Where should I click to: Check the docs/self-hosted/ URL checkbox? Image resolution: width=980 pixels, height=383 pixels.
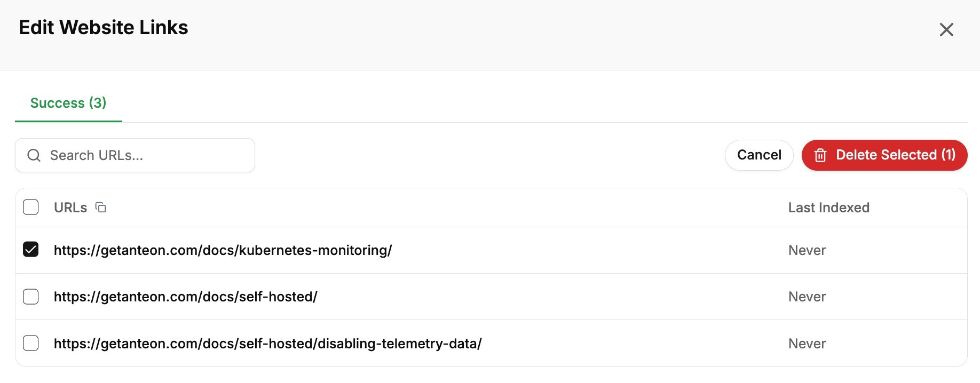[x=31, y=296]
